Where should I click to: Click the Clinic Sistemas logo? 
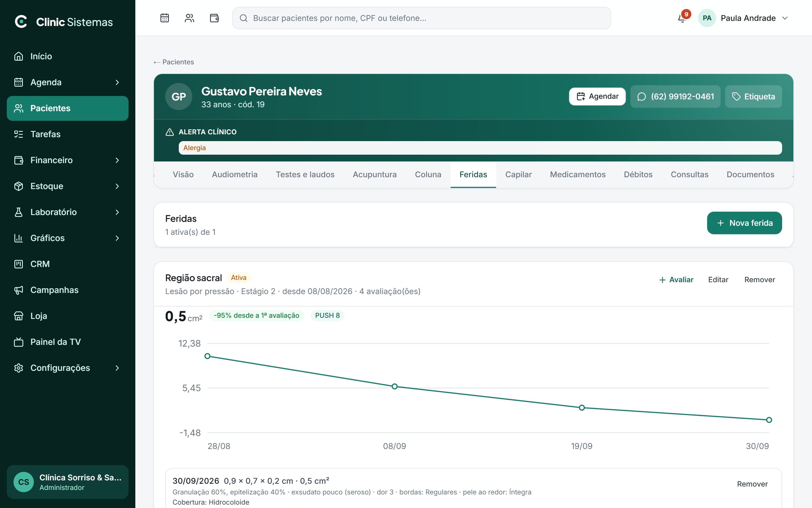[64, 22]
